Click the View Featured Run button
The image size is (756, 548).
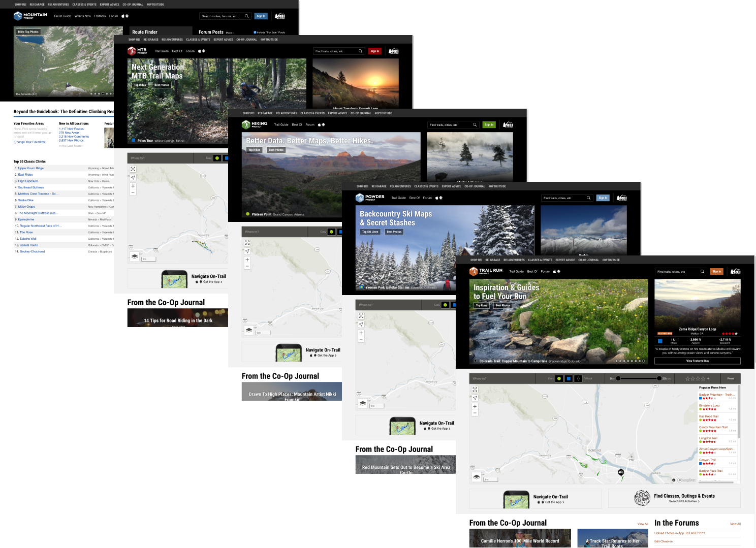click(697, 361)
